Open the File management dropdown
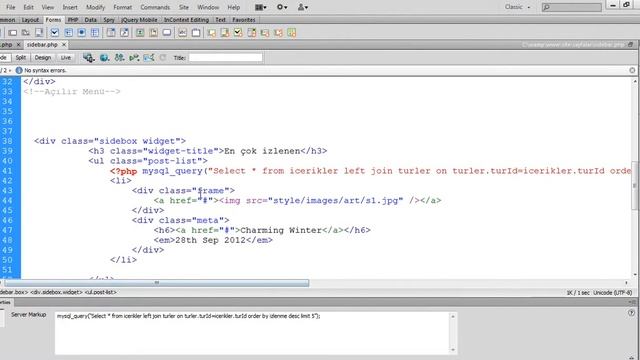 point(119,58)
